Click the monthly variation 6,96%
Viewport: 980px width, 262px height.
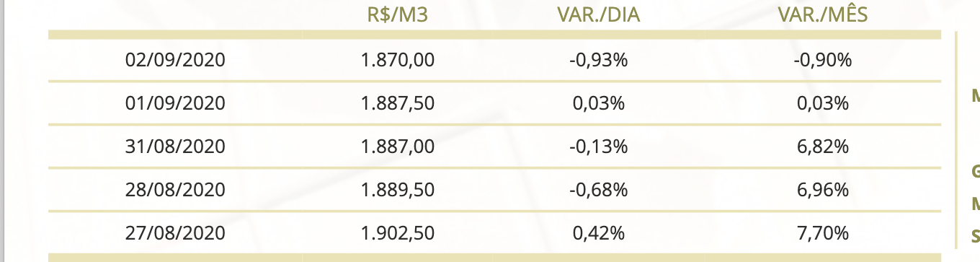point(822,190)
